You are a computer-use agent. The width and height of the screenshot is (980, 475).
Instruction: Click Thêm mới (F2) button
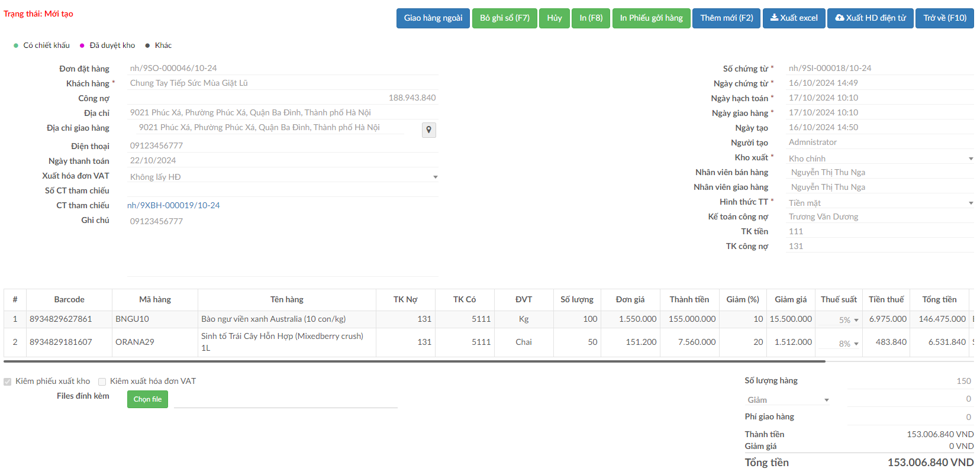[727, 18]
